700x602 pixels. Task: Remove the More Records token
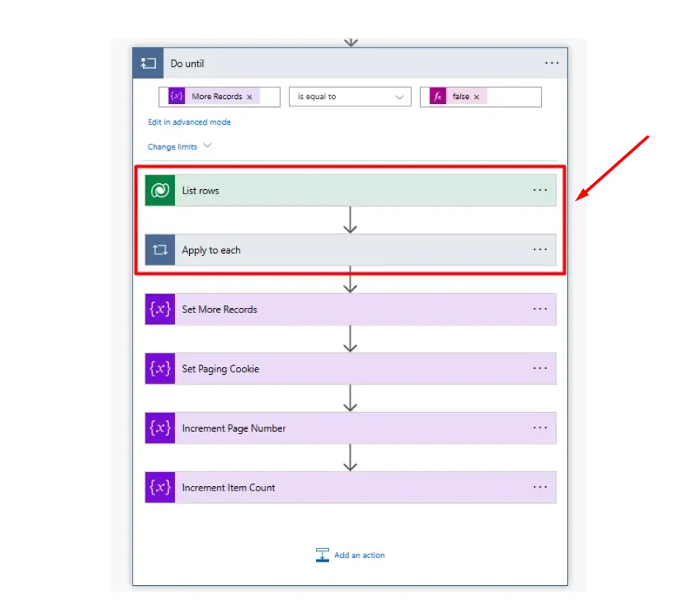pyautogui.click(x=248, y=96)
